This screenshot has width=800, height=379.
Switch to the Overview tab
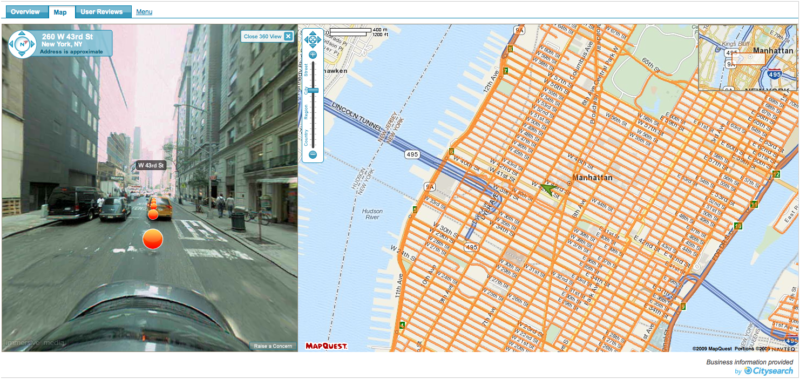coord(25,12)
